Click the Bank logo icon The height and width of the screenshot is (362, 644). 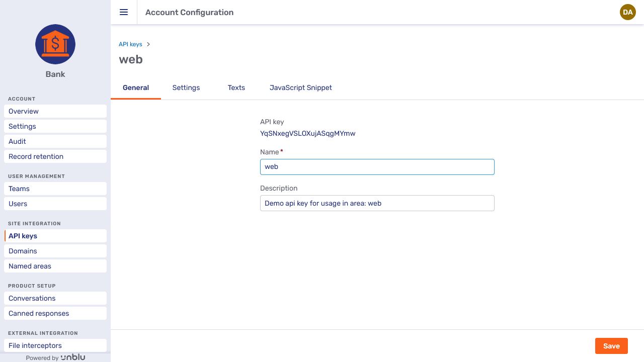click(55, 44)
